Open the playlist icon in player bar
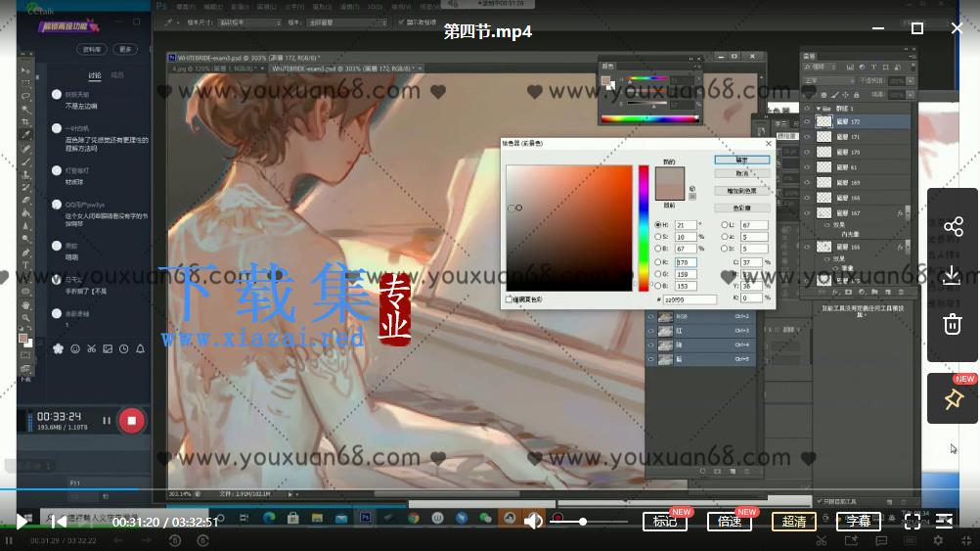Screen dimensions: 980x551 945,521
